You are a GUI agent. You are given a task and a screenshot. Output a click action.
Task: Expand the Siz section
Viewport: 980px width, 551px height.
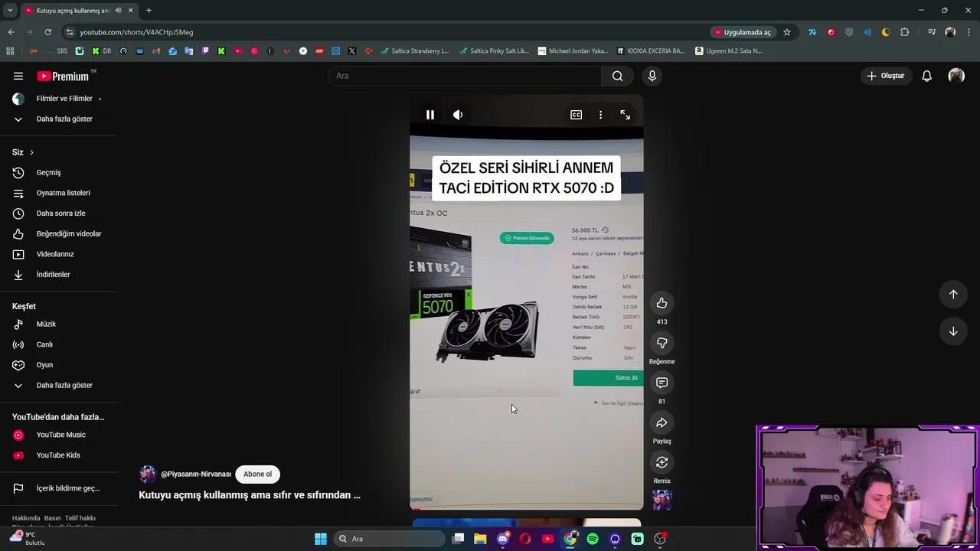pyautogui.click(x=23, y=152)
